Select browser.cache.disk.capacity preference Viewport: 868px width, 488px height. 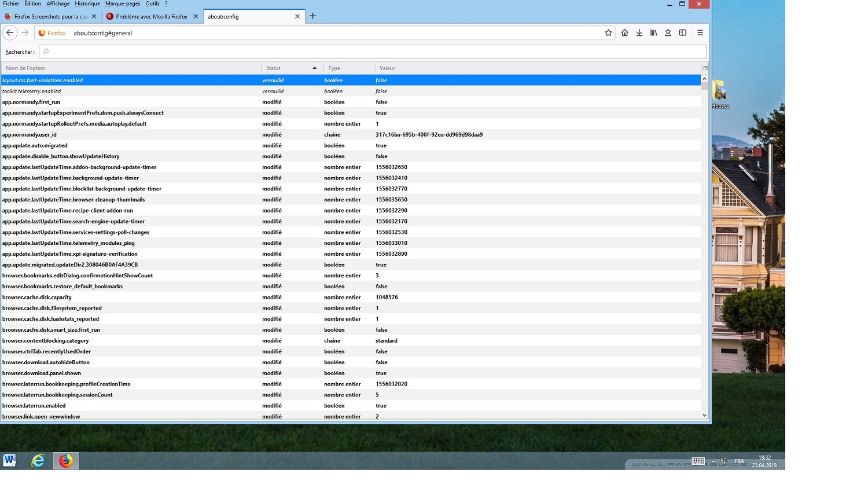click(351, 297)
